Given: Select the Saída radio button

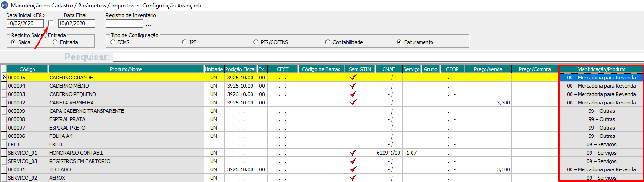Looking at the screenshot, I should 13,42.
